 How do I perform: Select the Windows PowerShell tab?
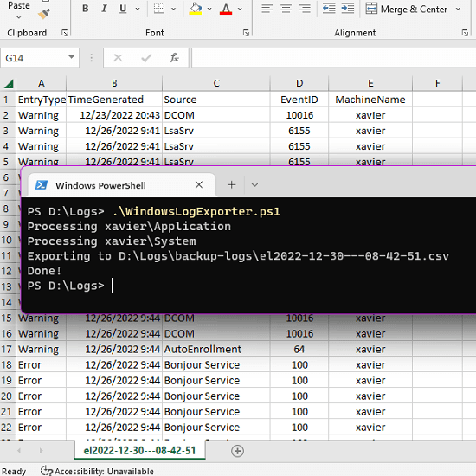tap(122, 185)
